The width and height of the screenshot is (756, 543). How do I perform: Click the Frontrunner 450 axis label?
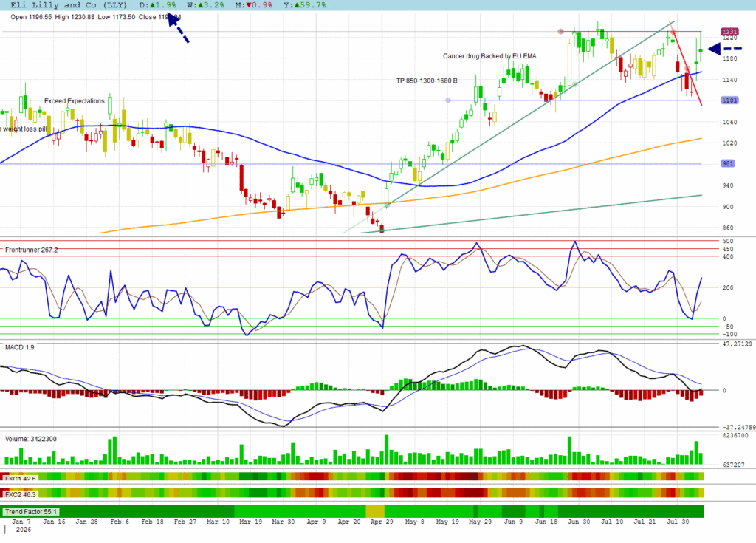tap(727, 249)
